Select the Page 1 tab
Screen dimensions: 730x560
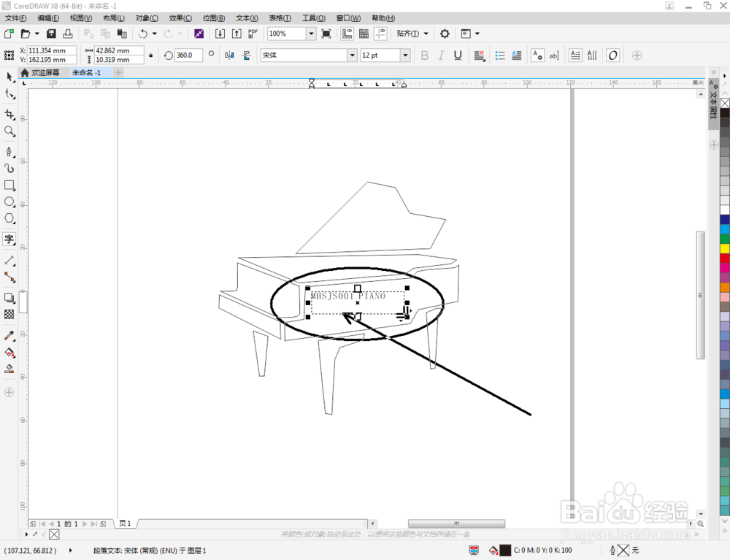click(x=125, y=523)
